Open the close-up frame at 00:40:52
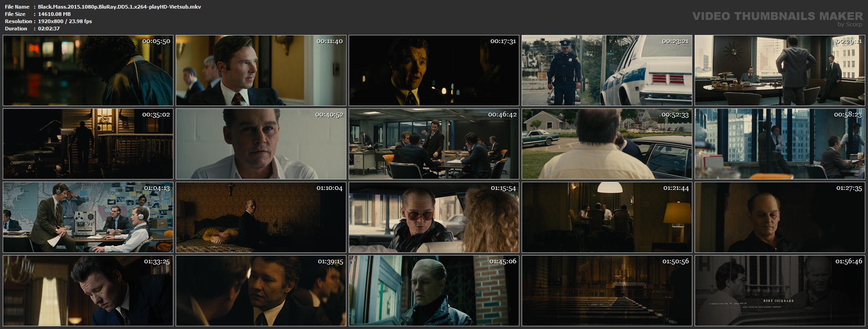Screen dimensions: 868x329 [x=261, y=144]
